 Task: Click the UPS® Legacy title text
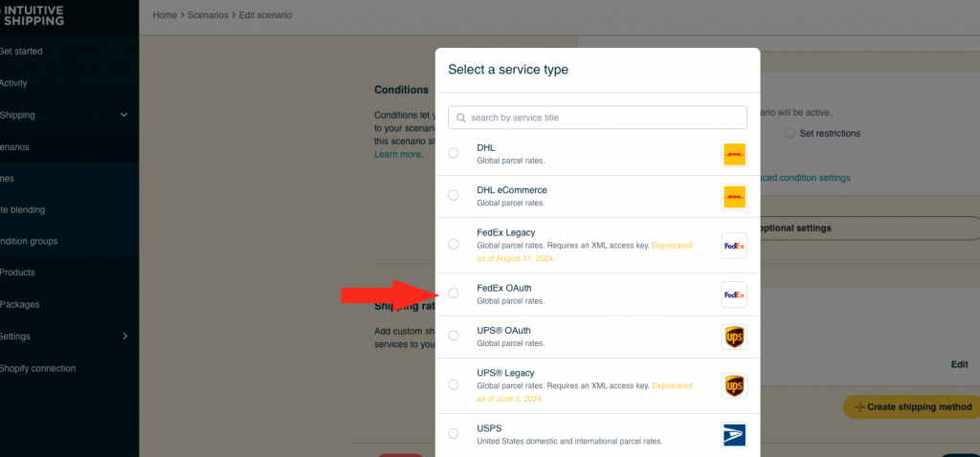click(x=505, y=373)
